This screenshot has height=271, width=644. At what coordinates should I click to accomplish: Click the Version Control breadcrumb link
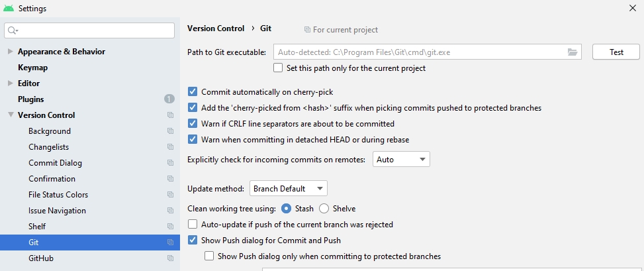click(x=216, y=28)
